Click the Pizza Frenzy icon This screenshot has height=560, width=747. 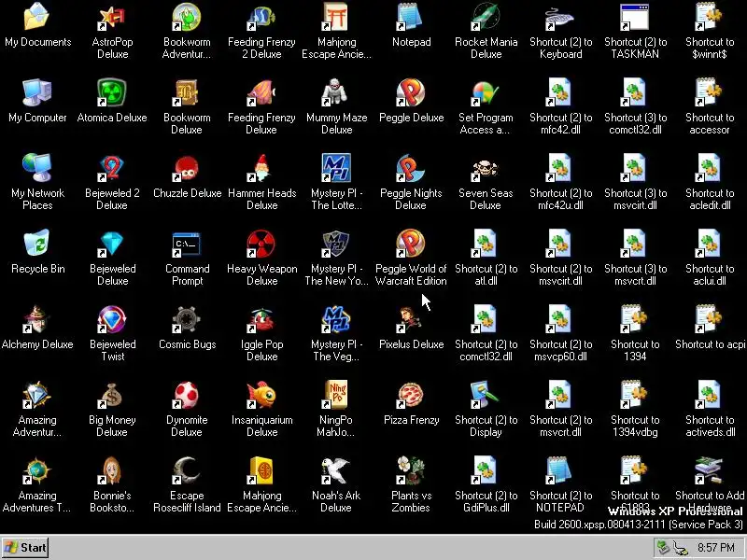[x=411, y=395]
